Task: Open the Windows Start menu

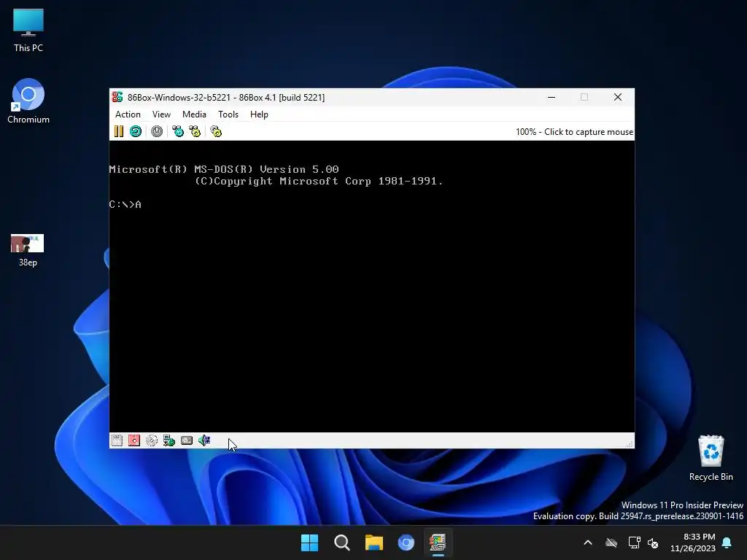Action: [x=309, y=542]
